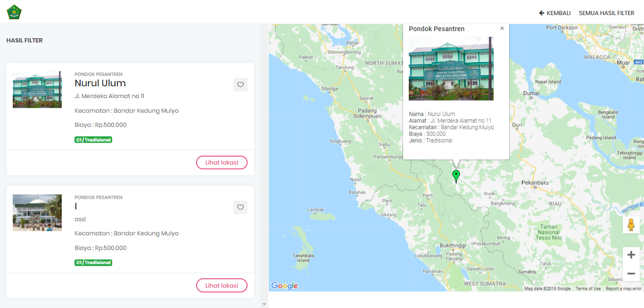The image size is (644, 308).
Task: Click 'Nama : Nurul Ulum' in info window
Action: coord(432,114)
